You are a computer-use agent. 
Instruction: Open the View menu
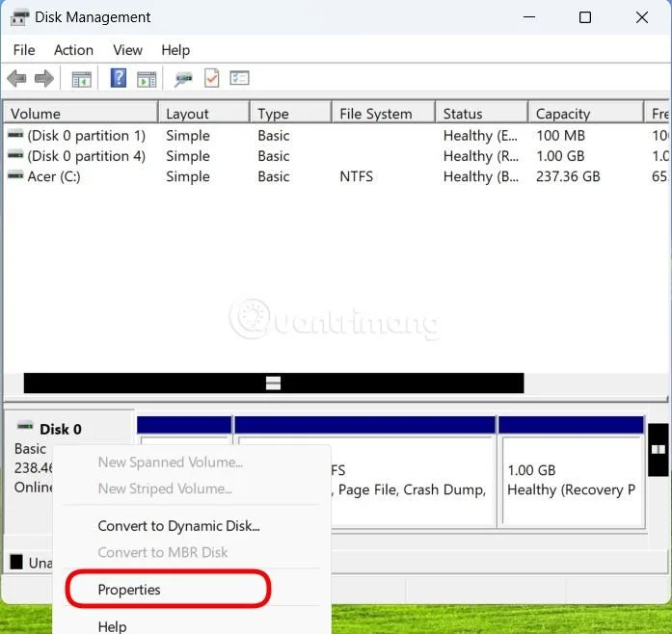click(x=127, y=50)
